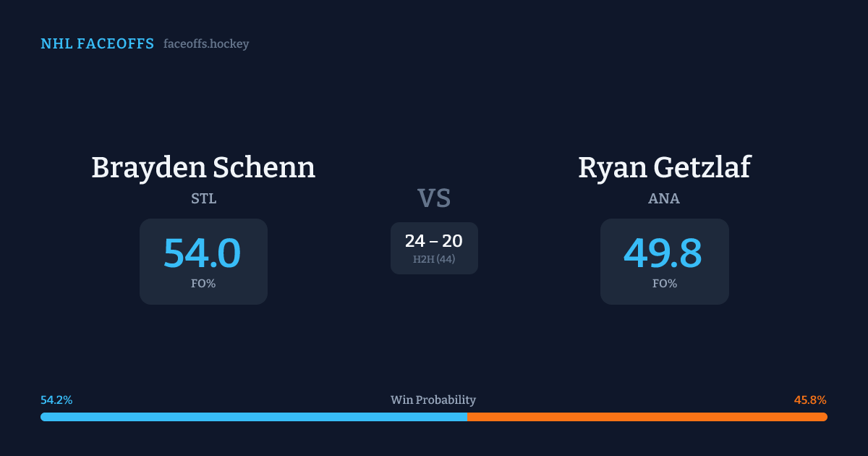Click the Win Probability label
The width and height of the screenshot is (868, 456).
[433, 400]
